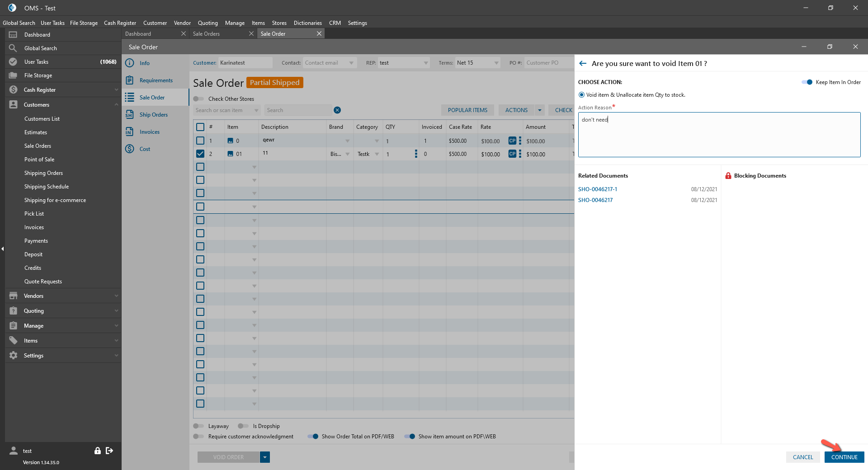The height and width of the screenshot is (470, 868).
Task: Open Requirements clipboard icon
Action: click(130, 80)
